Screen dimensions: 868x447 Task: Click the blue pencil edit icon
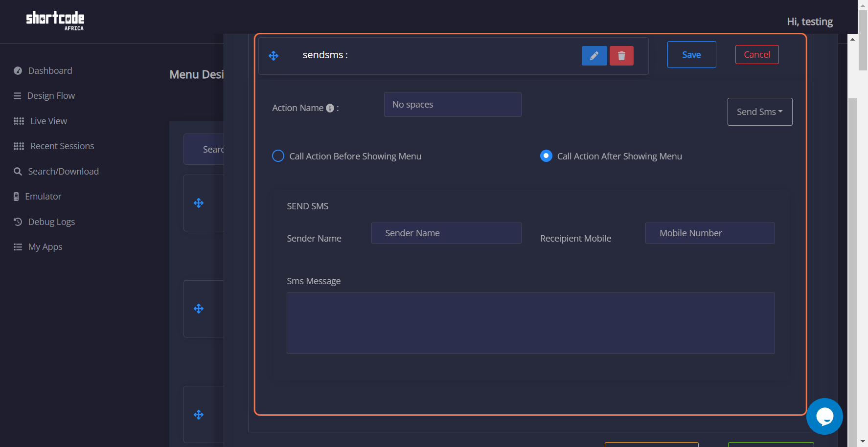594,56
